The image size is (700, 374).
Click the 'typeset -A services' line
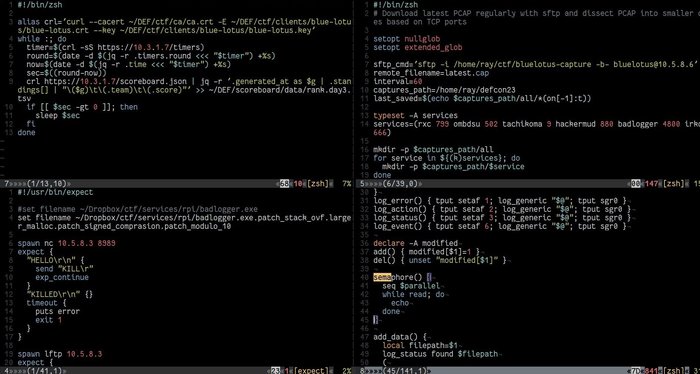coord(415,116)
